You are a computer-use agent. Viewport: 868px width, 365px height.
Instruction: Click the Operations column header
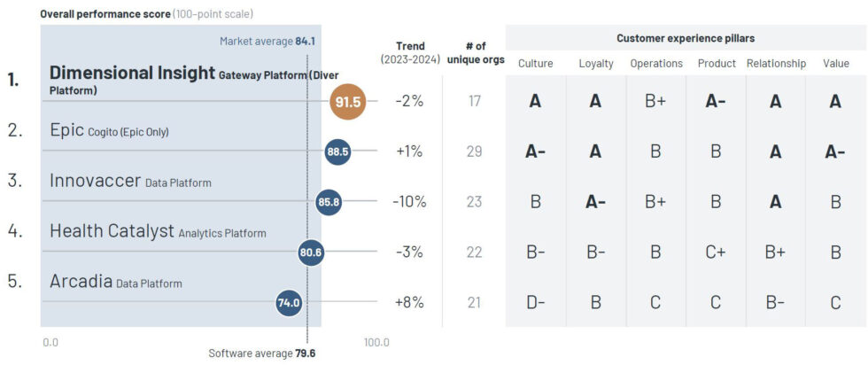coord(655,64)
